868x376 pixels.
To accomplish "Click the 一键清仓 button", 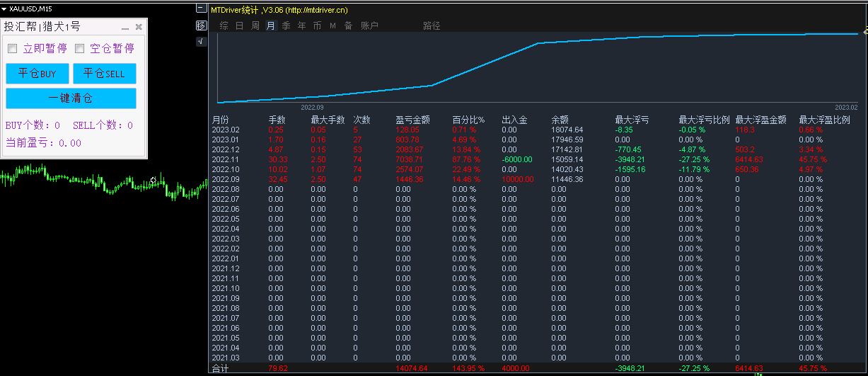I will tap(71, 98).
